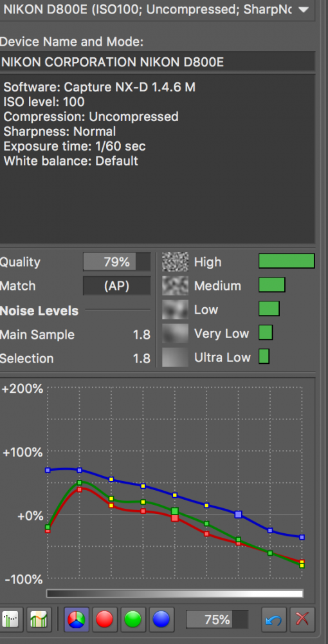The width and height of the screenshot is (328, 644).
Task: Select the large blue point at +0% on the curve
Action: pyautogui.click(x=238, y=514)
